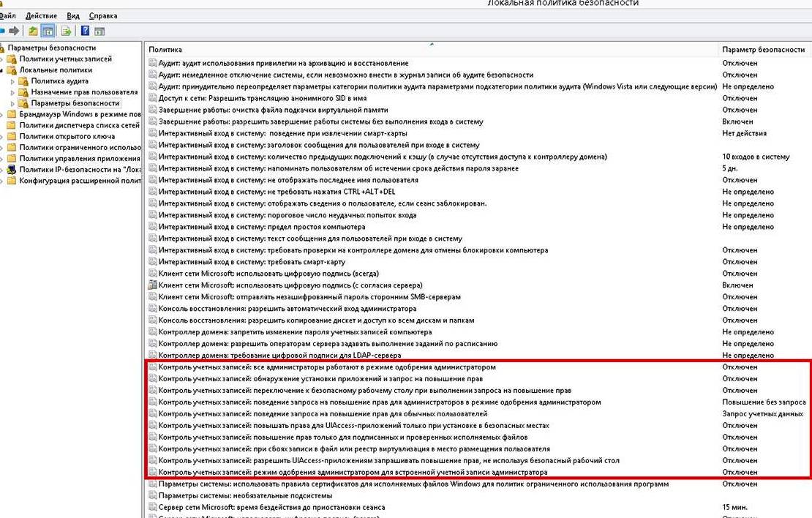Click the Политика аудита folder icon
The image size is (812, 518).
tap(23, 81)
